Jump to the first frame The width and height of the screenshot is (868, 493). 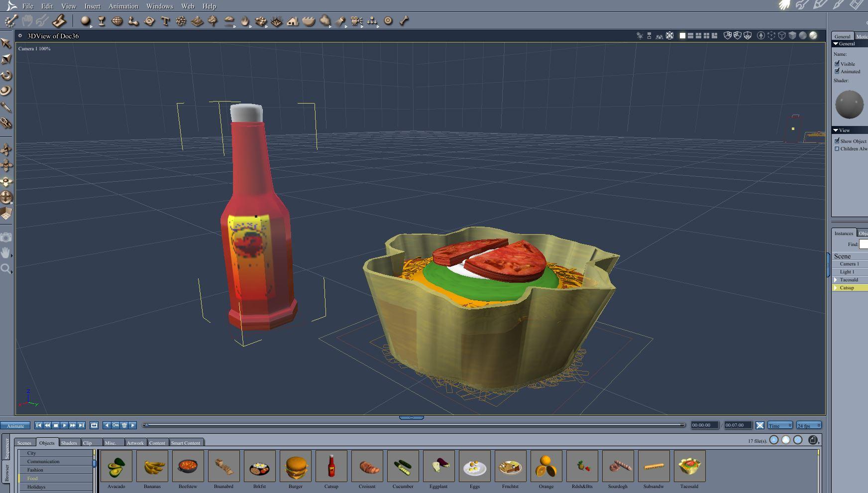click(x=38, y=425)
